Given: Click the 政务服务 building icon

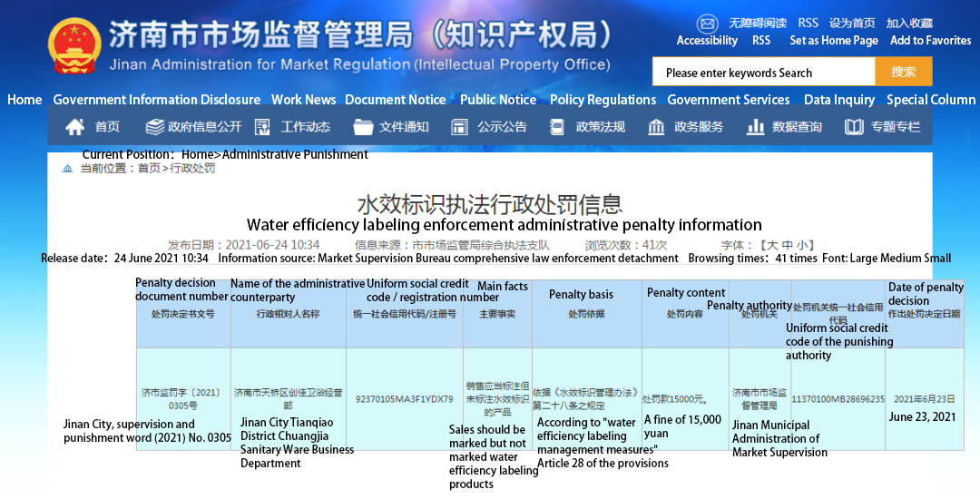Looking at the screenshot, I should [x=656, y=127].
